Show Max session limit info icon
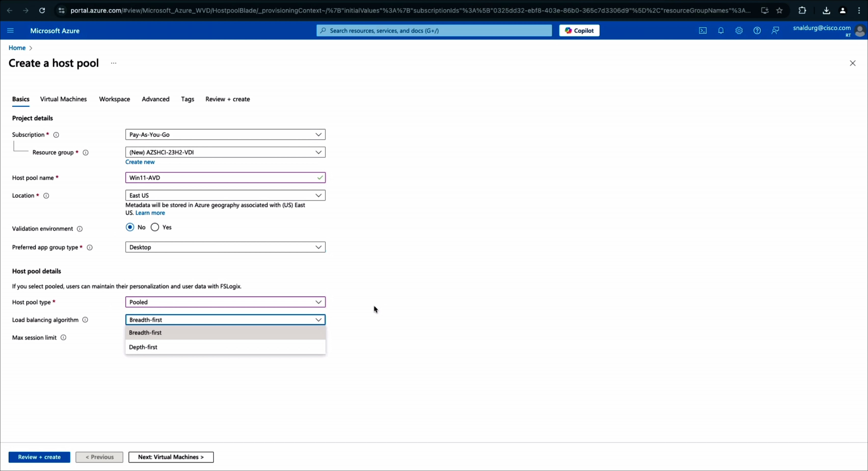 (63, 337)
